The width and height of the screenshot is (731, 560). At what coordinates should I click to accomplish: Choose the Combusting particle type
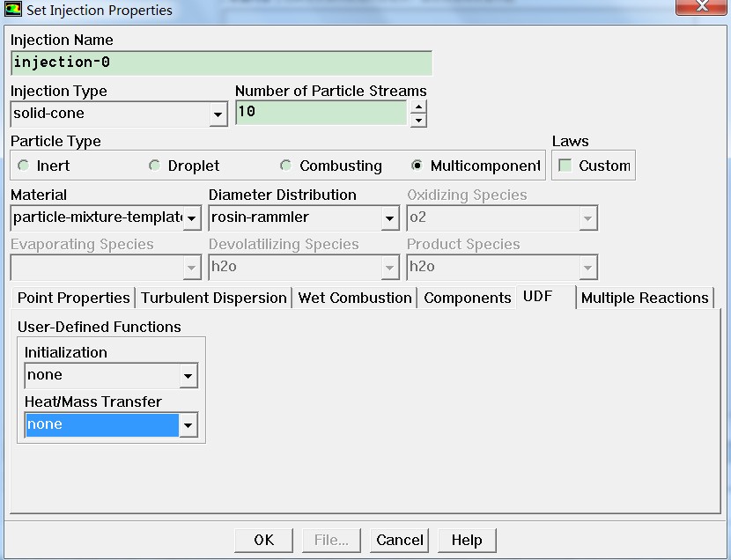[286, 166]
